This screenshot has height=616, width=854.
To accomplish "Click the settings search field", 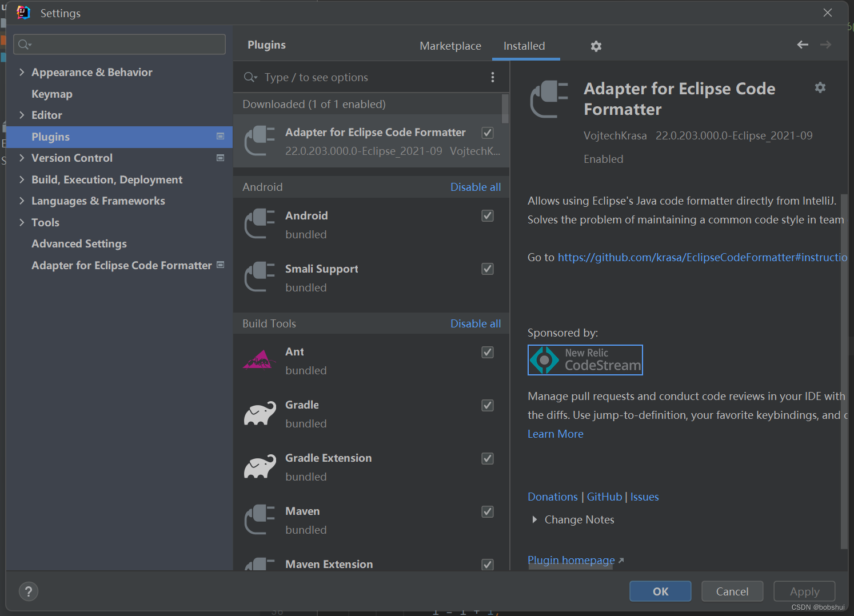I will (x=119, y=44).
